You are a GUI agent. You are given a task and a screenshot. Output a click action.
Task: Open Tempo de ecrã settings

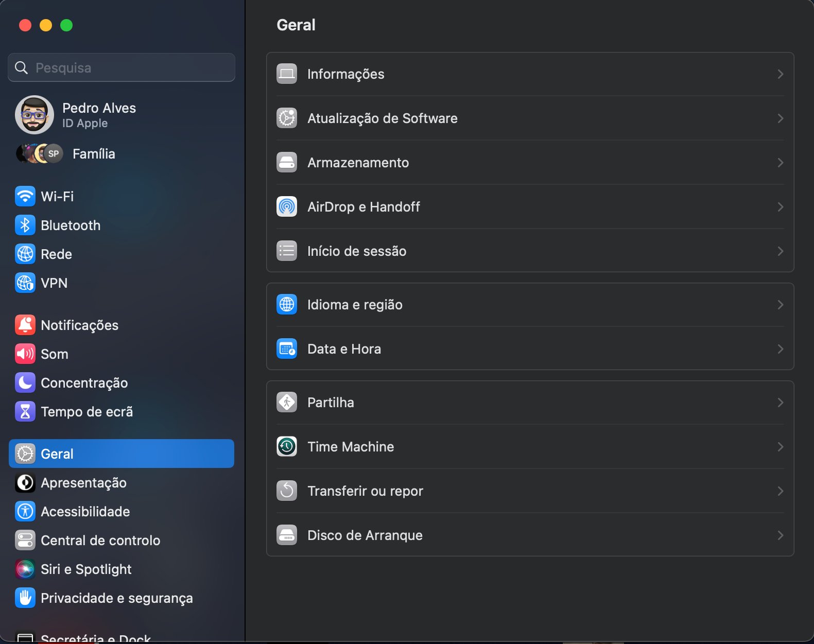click(122, 411)
